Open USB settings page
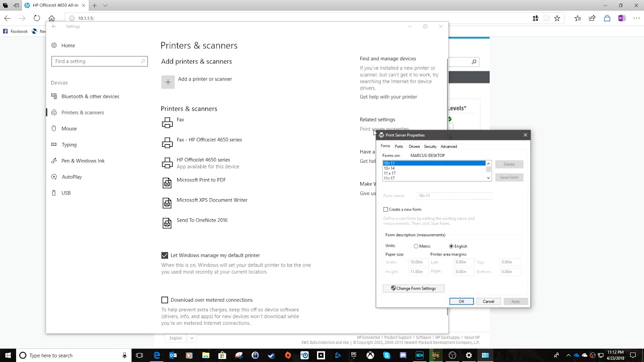Image resolution: width=644 pixels, height=362 pixels. pos(66,193)
